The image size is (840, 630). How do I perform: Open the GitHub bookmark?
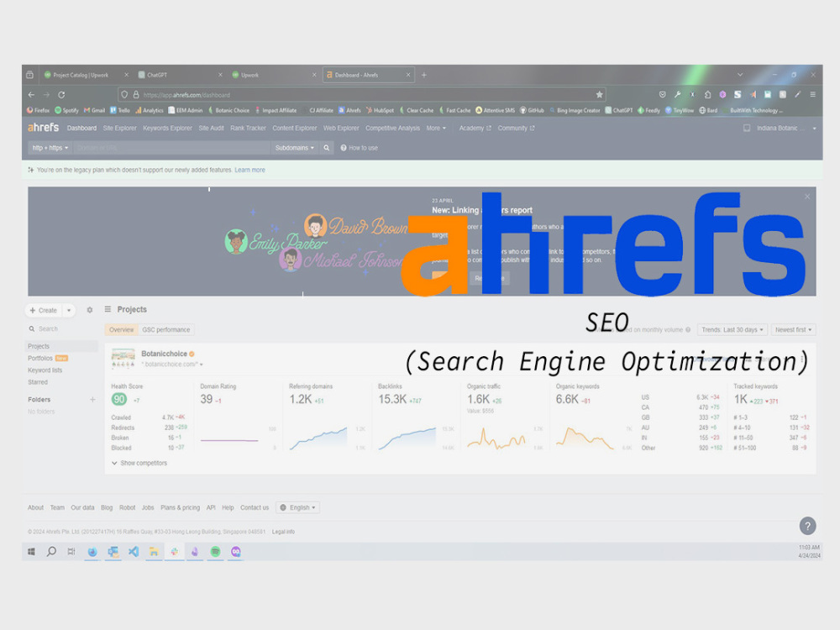pyautogui.click(x=532, y=110)
